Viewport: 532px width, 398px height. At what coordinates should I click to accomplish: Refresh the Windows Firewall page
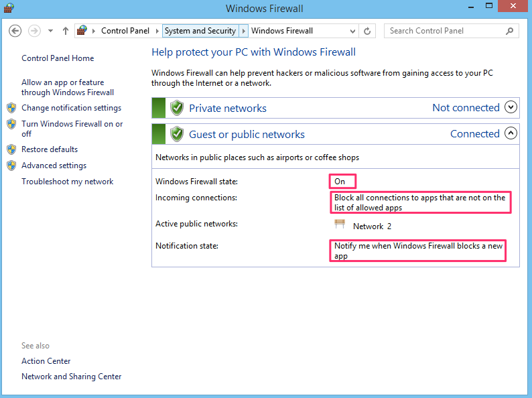pyautogui.click(x=367, y=31)
